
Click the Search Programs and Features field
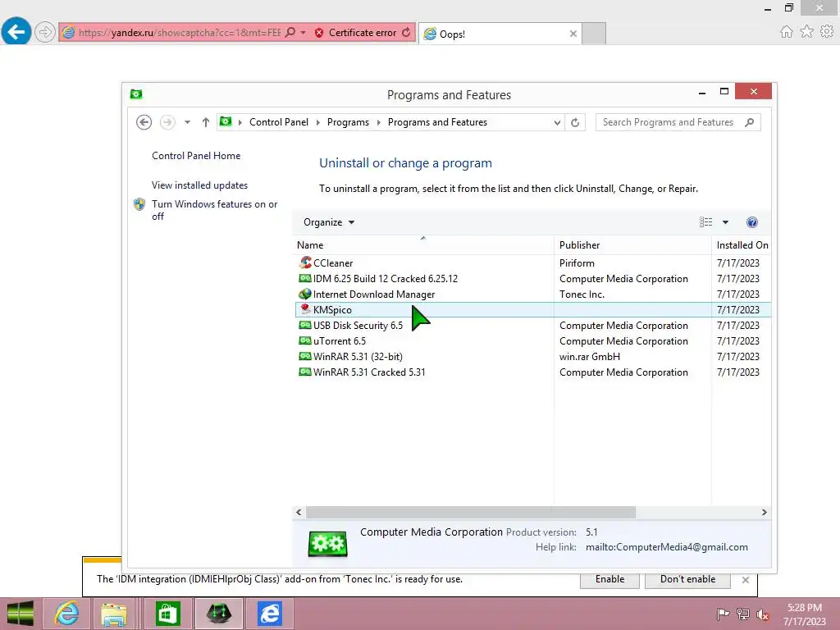click(678, 122)
